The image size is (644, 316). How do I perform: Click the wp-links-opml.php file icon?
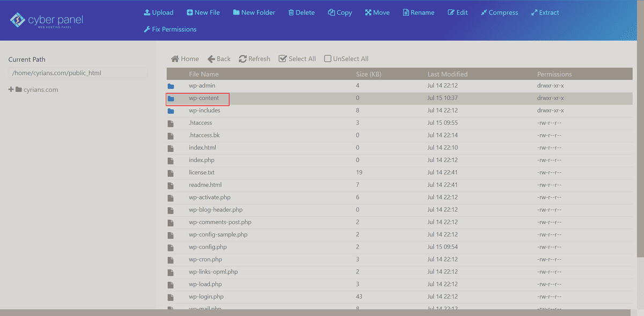(171, 272)
